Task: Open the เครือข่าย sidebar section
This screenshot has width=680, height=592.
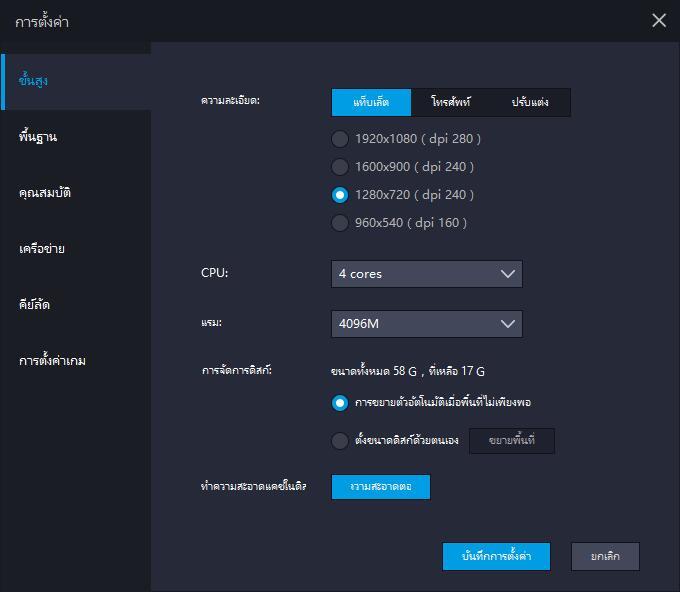Action: (x=75, y=249)
